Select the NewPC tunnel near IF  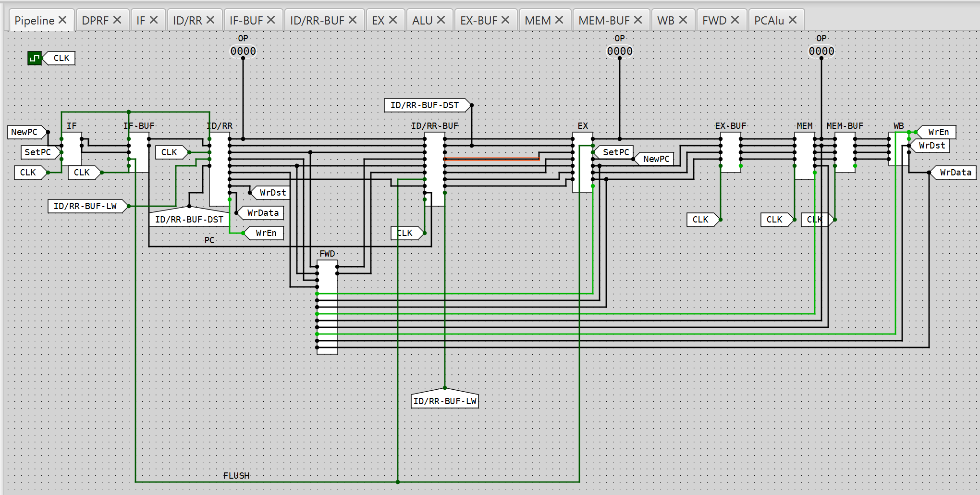tap(27, 132)
